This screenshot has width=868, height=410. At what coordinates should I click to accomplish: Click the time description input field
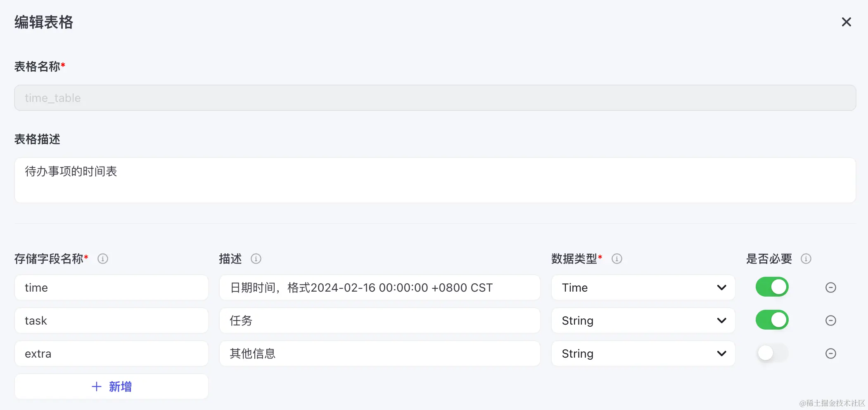pos(379,287)
